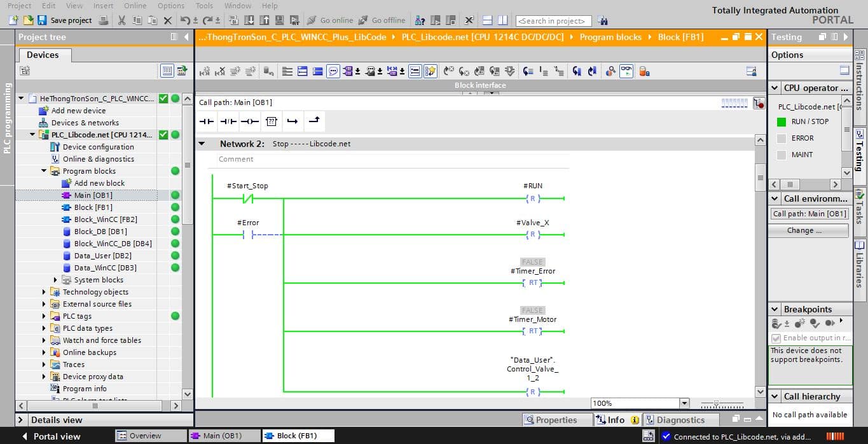Click the Monitoring on/off glasses icon

click(626, 71)
